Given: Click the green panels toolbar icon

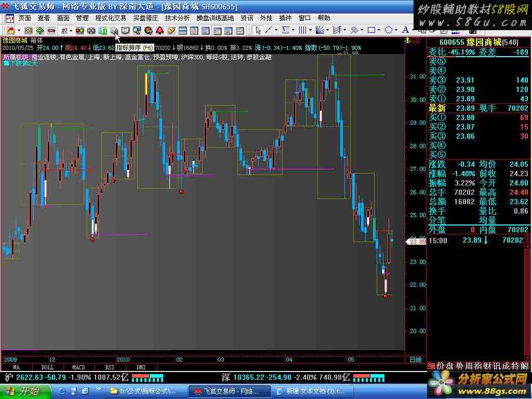Looking at the screenshot, I should (103, 31).
